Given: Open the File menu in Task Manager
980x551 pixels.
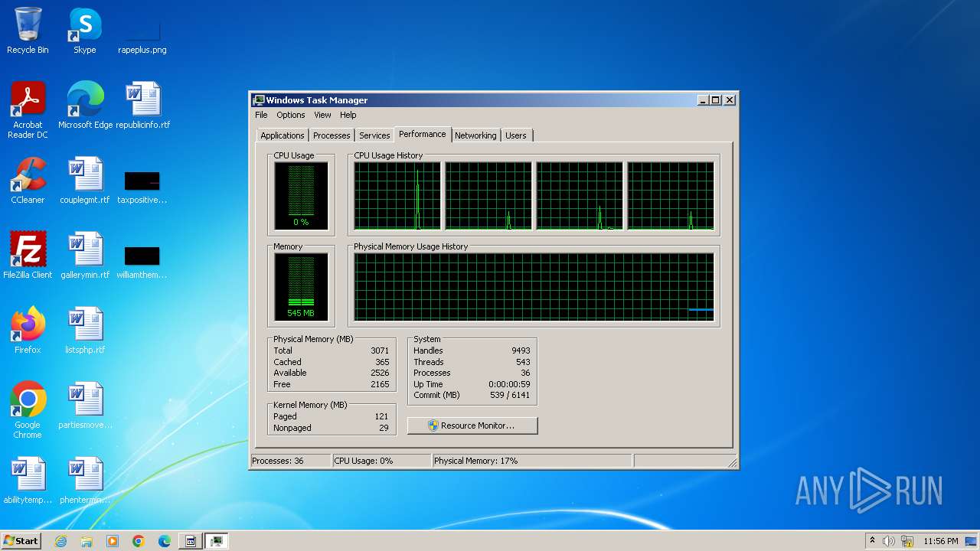Looking at the screenshot, I should coord(261,115).
